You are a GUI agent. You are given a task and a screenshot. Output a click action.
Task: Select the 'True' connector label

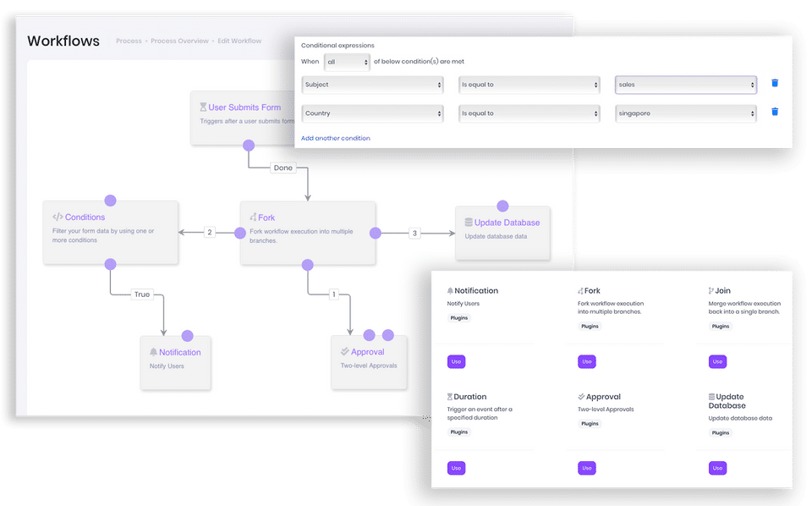click(x=142, y=294)
